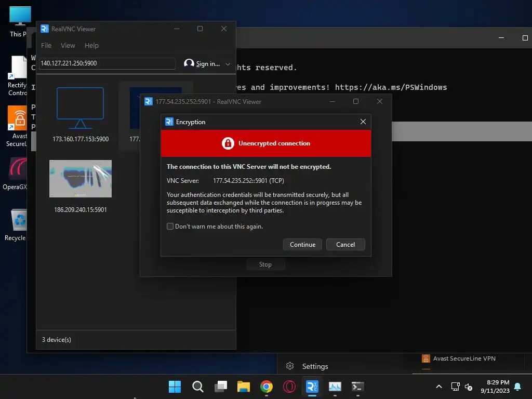The height and width of the screenshot is (399, 532).
Task: Open Task View from taskbar
Action: pyautogui.click(x=220, y=387)
